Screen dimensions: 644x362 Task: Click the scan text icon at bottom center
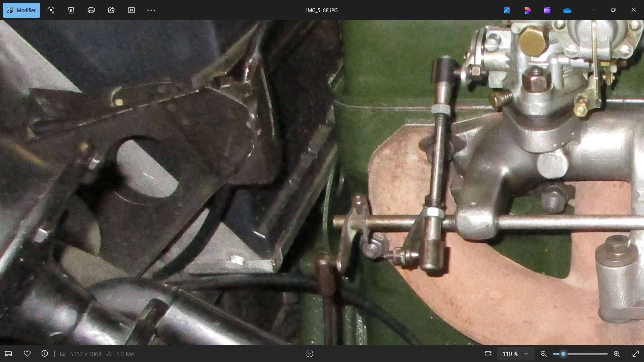click(x=310, y=354)
